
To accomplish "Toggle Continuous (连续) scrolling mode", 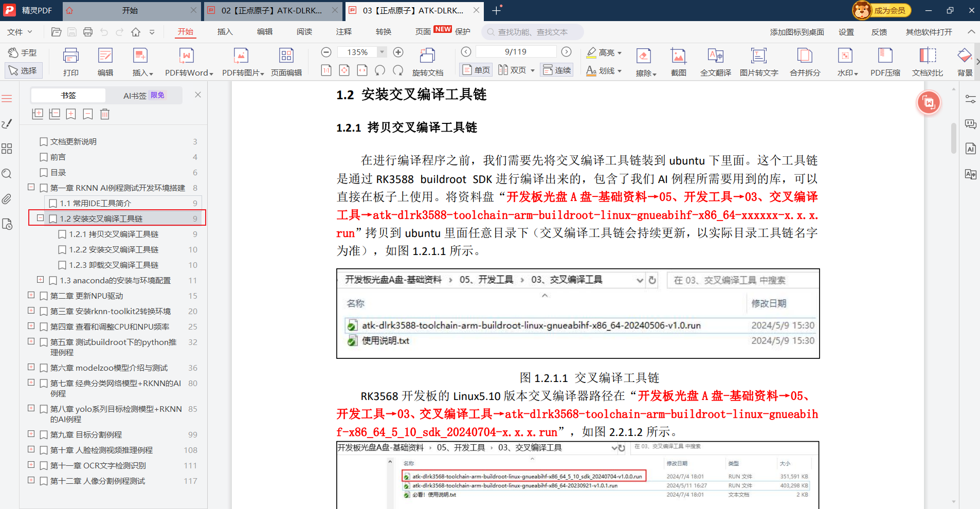I will point(557,70).
